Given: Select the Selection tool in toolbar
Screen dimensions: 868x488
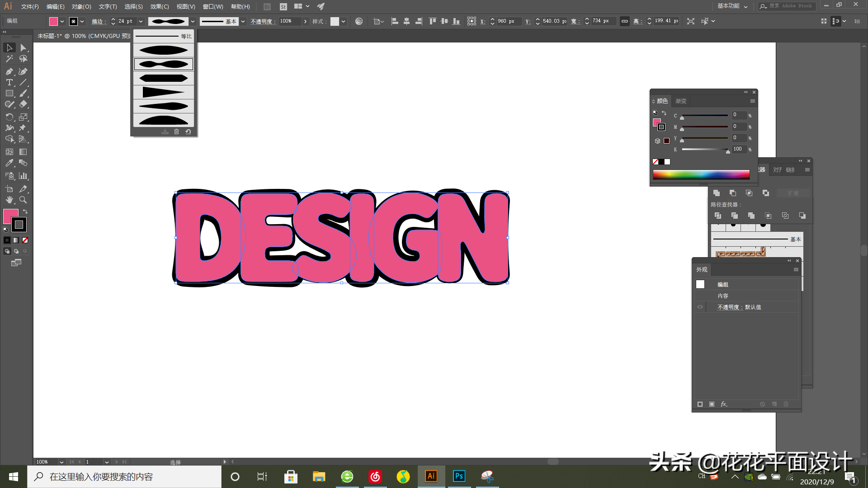Looking at the screenshot, I should click(x=8, y=47).
